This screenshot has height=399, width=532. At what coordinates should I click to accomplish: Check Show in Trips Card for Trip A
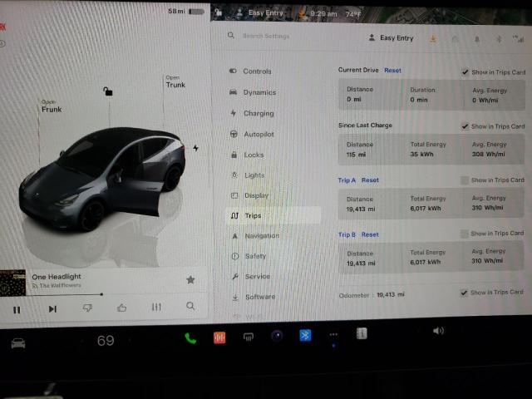[x=465, y=180]
